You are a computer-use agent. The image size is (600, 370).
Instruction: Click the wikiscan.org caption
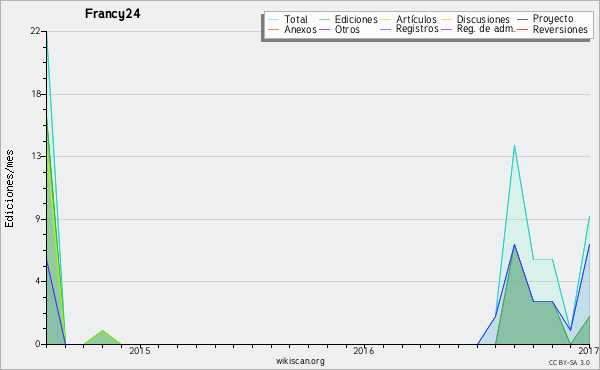[300, 361]
